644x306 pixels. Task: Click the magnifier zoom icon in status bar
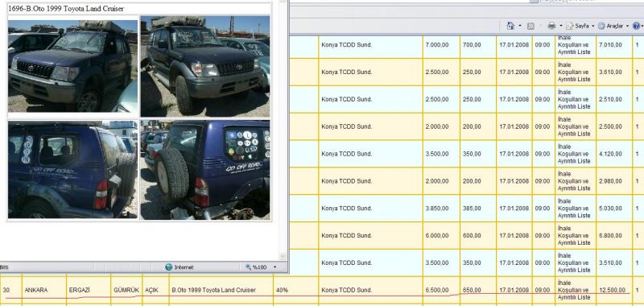pyautogui.click(x=248, y=267)
